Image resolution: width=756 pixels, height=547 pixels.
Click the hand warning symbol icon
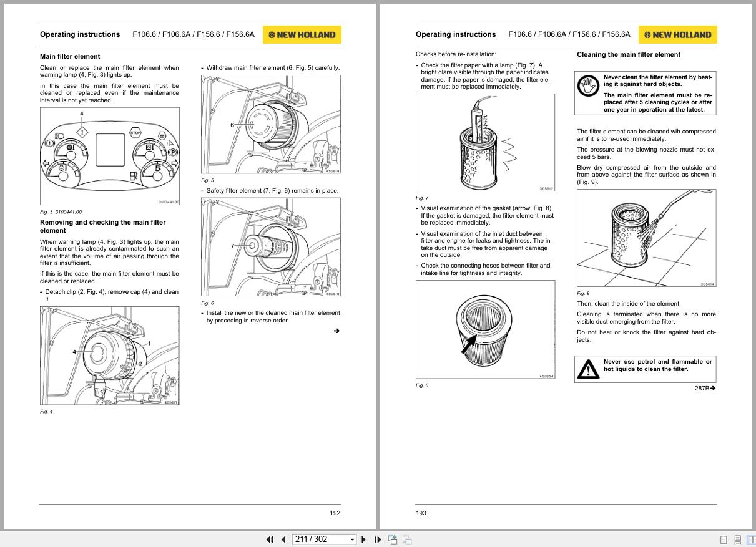click(587, 85)
